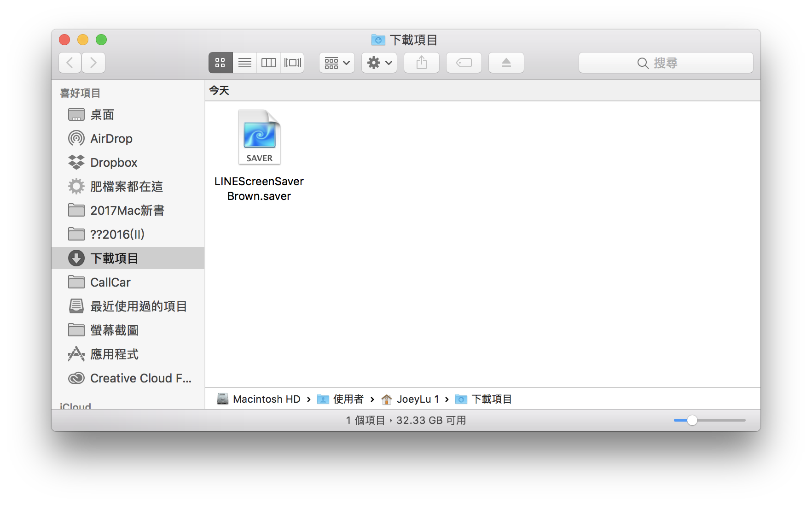Open 應用程式 in the sidebar
Screen dimensions: 812x505
tap(128, 354)
